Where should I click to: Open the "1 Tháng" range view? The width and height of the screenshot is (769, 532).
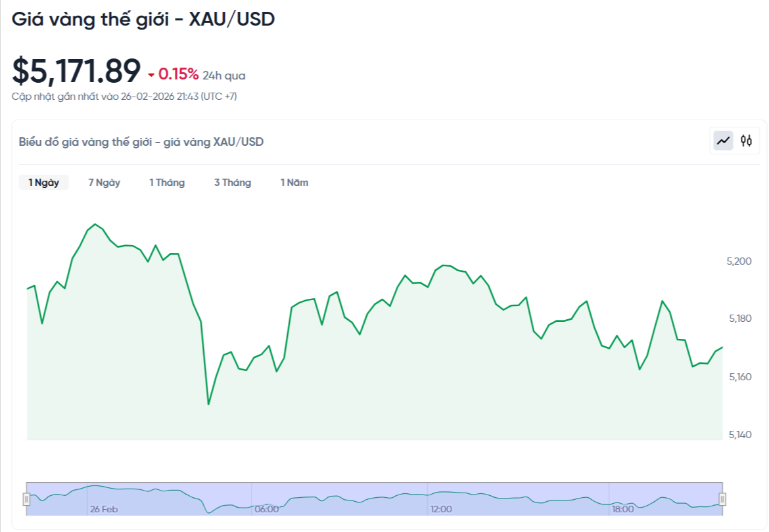[x=166, y=183]
